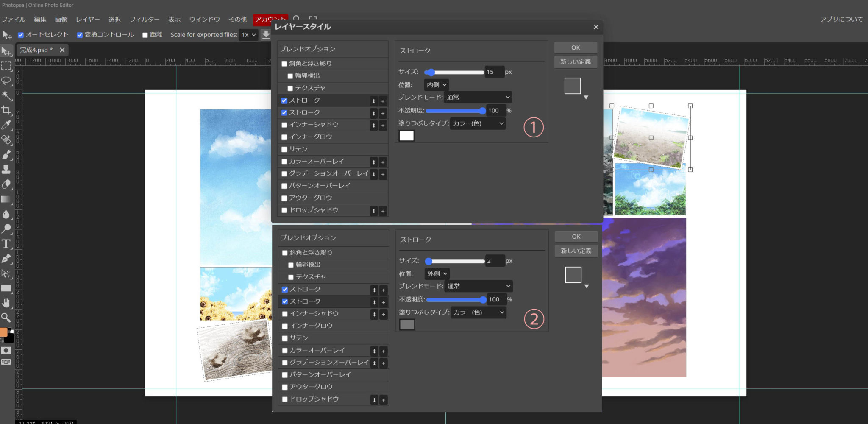
Task: Click the white stroke color swatch
Action: [x=406, y=136]
